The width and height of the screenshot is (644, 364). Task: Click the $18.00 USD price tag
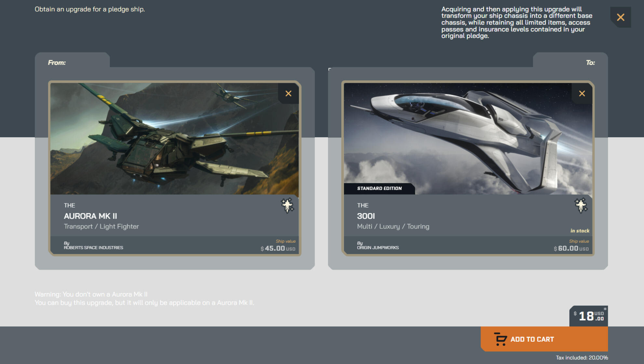click(588, 315)
